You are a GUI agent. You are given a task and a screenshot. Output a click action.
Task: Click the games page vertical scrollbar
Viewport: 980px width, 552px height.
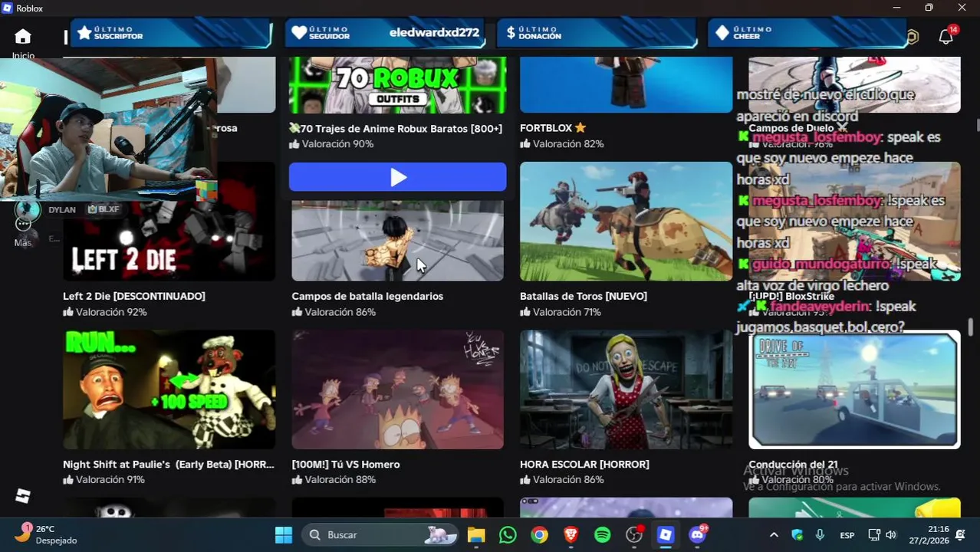pos(971,327)
